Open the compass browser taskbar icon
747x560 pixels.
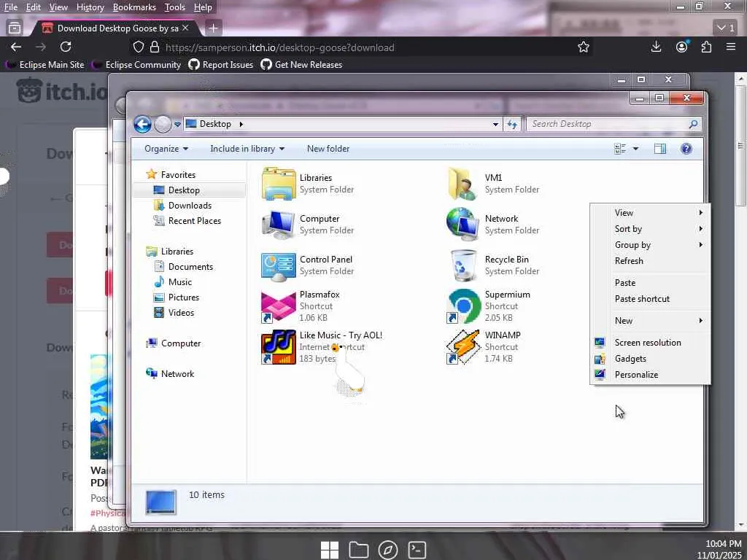388,550
